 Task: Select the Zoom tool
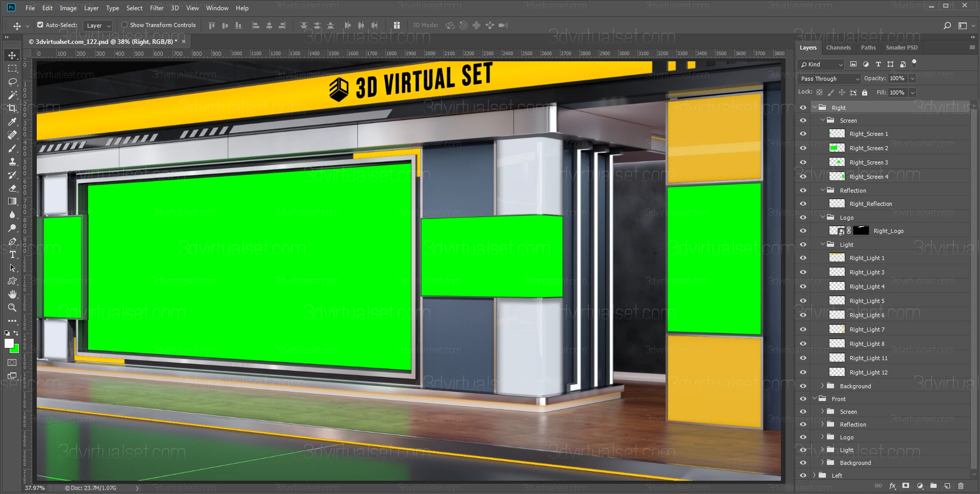12,308
